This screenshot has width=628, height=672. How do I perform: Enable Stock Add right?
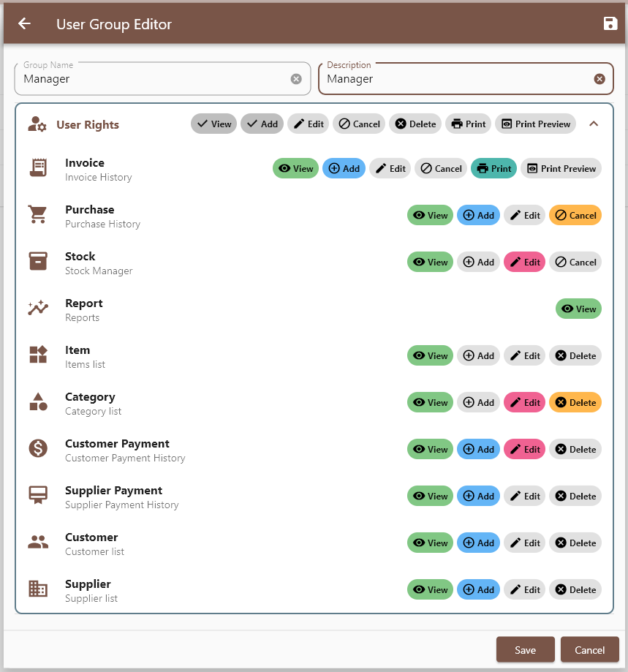[x=478, y=262]
